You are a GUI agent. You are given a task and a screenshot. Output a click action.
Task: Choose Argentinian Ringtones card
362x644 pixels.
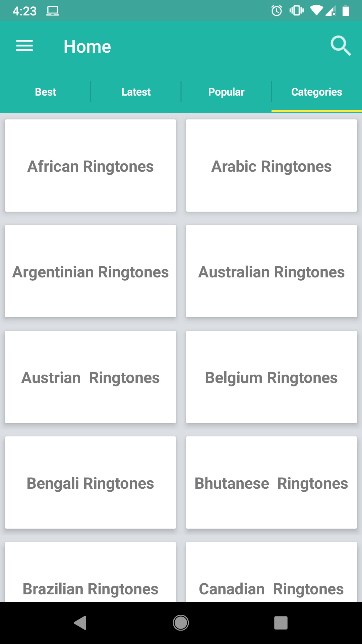click(90, 271)
